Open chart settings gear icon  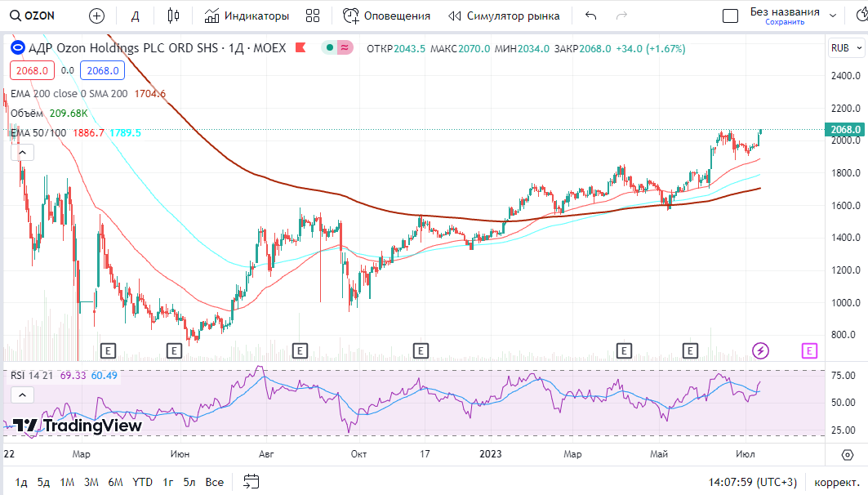point(847,455)
